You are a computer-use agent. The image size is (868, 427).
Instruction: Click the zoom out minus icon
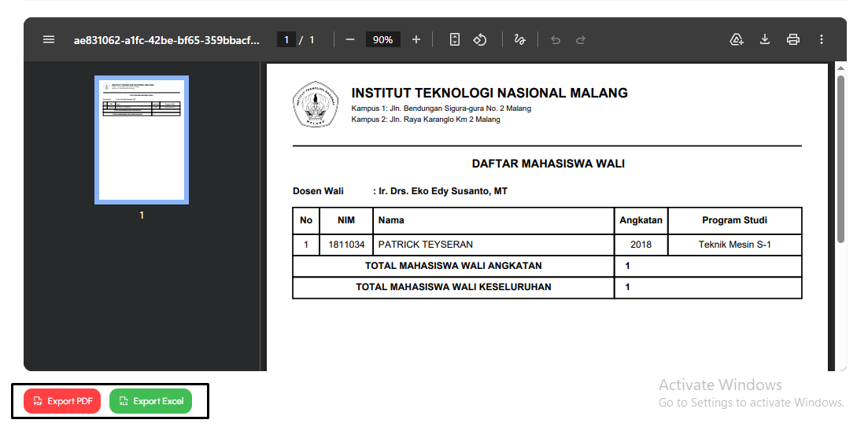pos(350,39)
